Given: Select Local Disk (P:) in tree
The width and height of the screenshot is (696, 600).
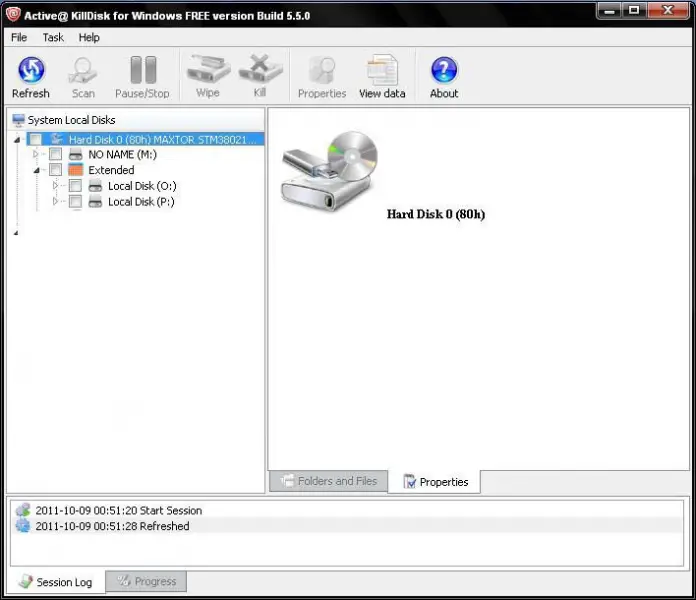Looking at the screenshot, I should tap(141, 202).
